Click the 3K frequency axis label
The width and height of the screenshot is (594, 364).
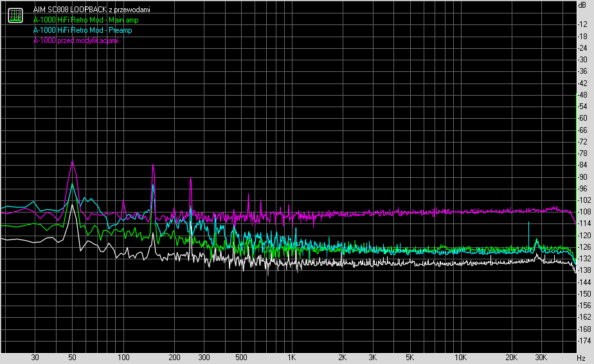[x=372, y=357]
